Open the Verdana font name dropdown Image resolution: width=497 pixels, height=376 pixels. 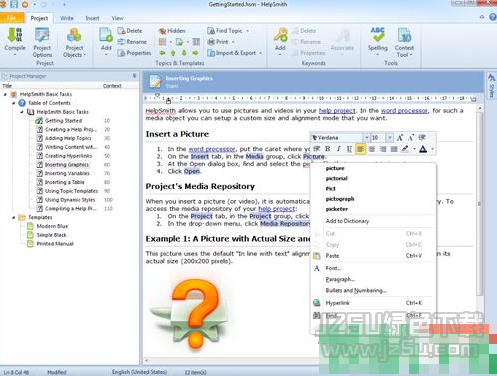click(366, 138)
